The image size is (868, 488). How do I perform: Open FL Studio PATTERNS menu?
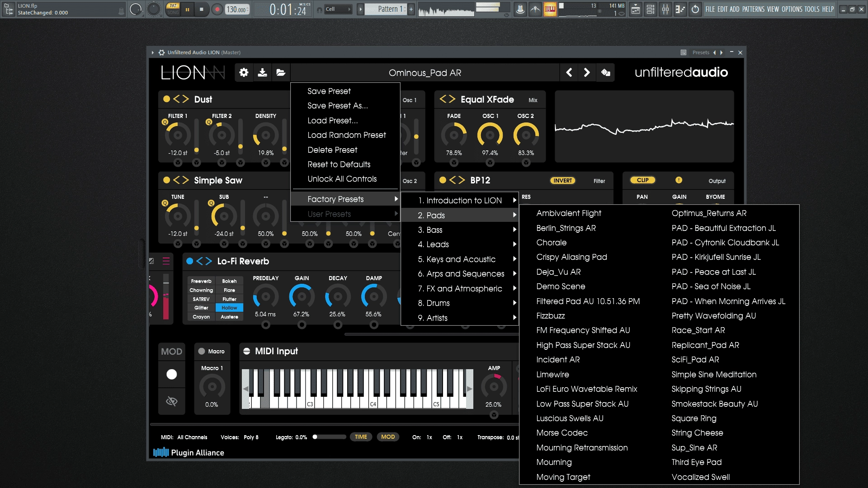[753, 9]
